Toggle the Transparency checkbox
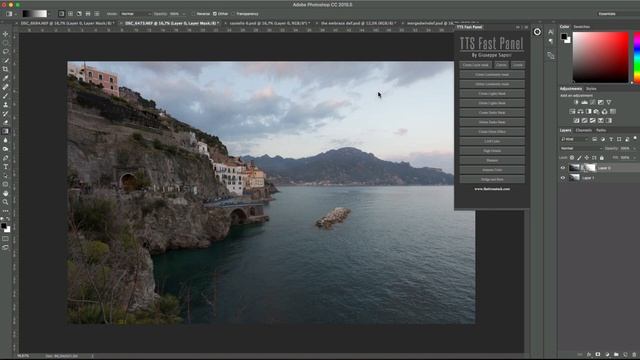 [233, 14]
